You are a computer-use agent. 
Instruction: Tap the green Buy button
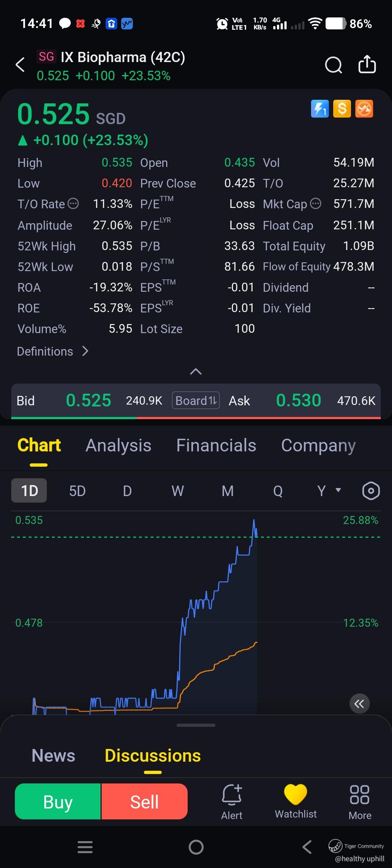(58, 801)
